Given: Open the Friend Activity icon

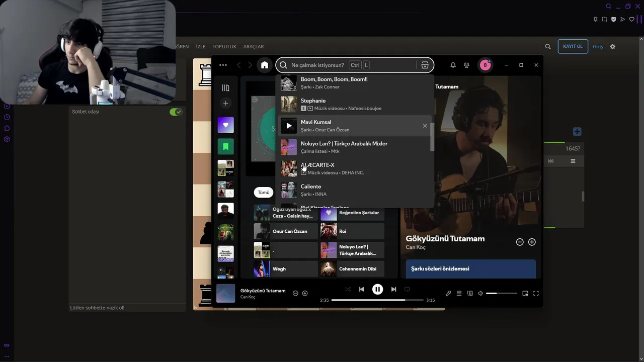Looking at the screenshot, I should pyautogui.click(x=467, y=65).
